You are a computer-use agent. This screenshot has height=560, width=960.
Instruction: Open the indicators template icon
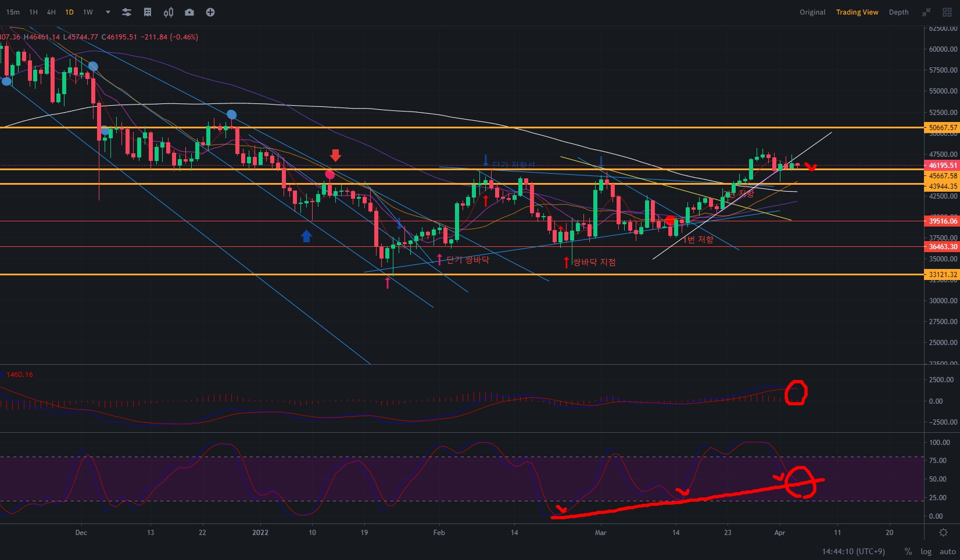pos(148,12)
